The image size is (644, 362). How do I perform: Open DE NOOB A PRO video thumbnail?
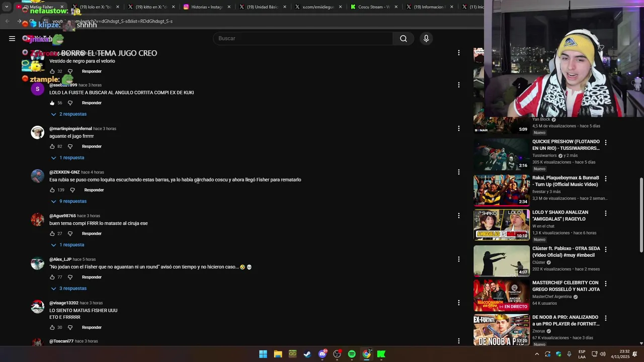[x=502, y=330]
